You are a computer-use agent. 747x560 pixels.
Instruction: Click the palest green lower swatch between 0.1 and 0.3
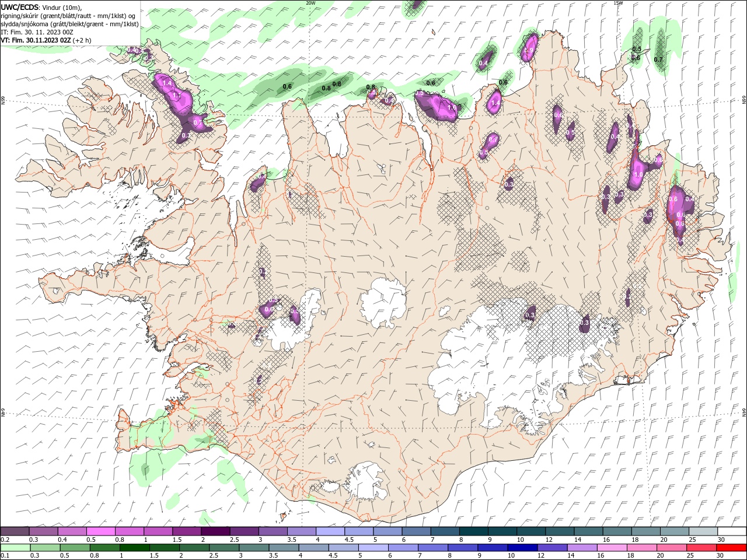(x=15, y=548)
